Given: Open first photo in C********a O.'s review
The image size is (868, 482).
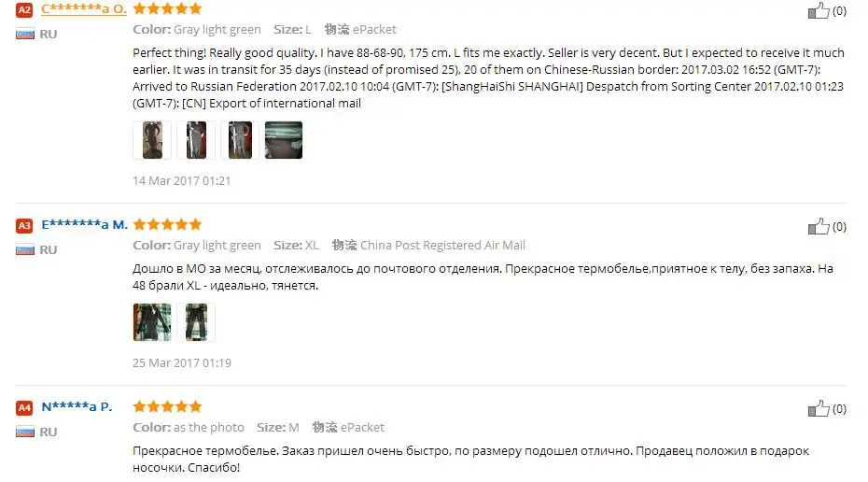Looking at the screenshot, I should (152, 140).
